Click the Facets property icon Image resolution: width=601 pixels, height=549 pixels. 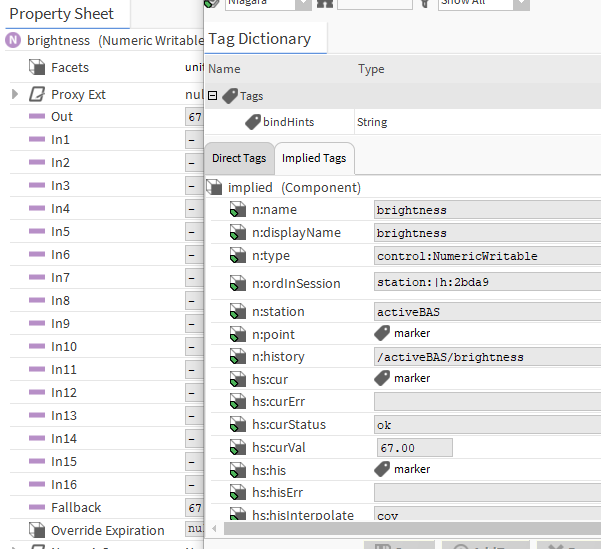[x=36, y=68]
